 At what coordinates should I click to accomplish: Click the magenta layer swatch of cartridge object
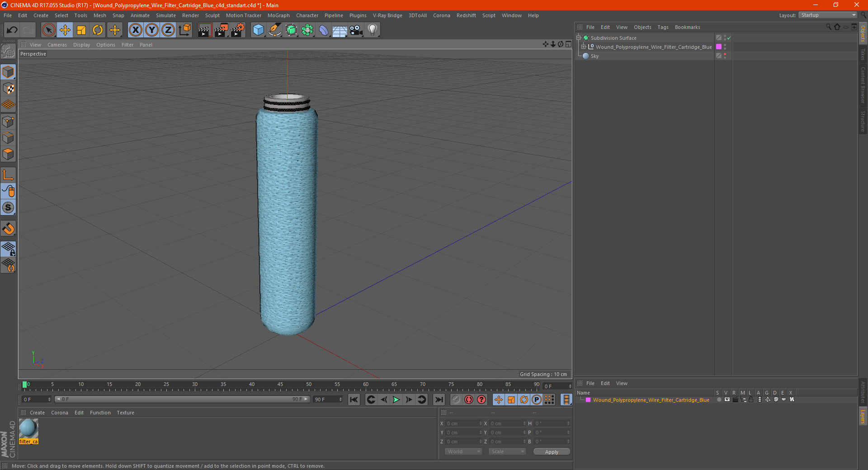[x=719, y=47]
